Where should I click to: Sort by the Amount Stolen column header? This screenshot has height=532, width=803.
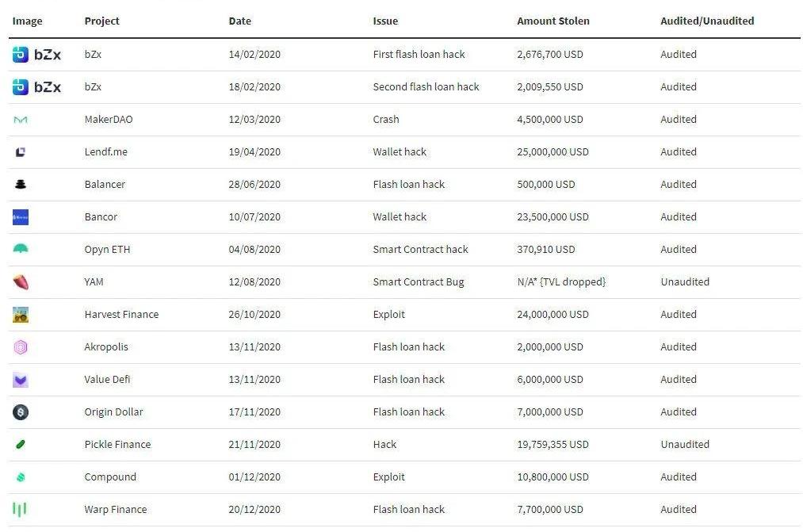tap(553, 21)
